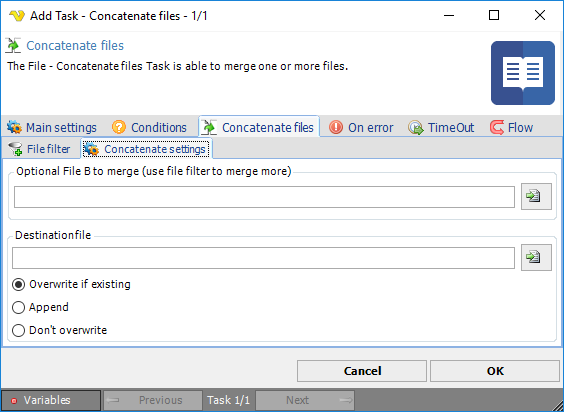Switch to the File filter sub-tab
Viewport: 564px width, 412px height.
coord(40,149)
